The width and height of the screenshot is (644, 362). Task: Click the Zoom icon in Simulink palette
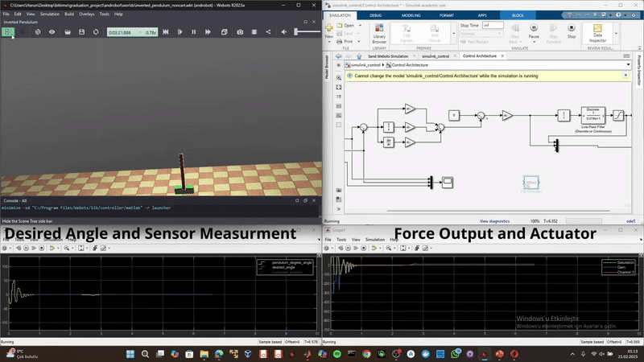(338, 78)
